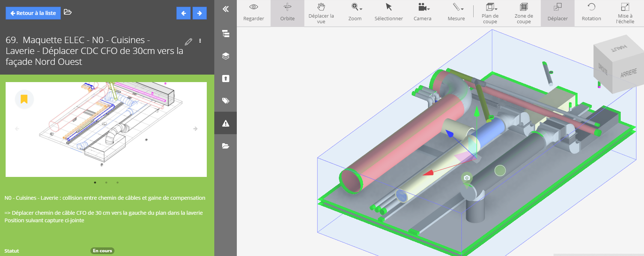Select Déplacer la vue hand tool
Screen dimensions: 644x256
pos(321,13)
